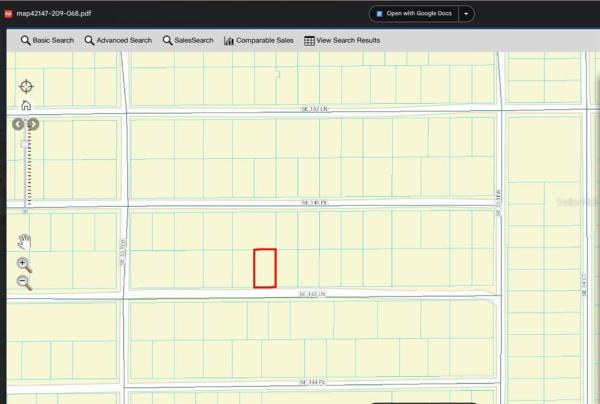Select the pan hand tool
The image size is (600, 404).
[x=25, y=241]
